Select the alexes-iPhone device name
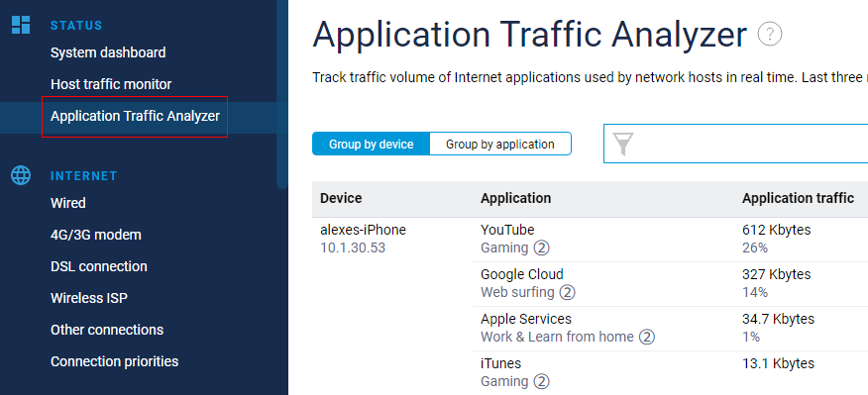868x395 pixels. tap(363, 230)
